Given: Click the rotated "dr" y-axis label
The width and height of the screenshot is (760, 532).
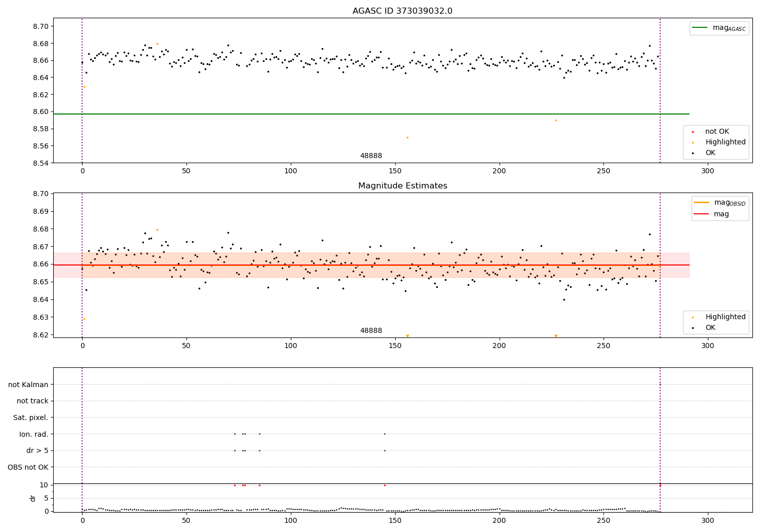Looking at the screenshot, I should (33, 498).
